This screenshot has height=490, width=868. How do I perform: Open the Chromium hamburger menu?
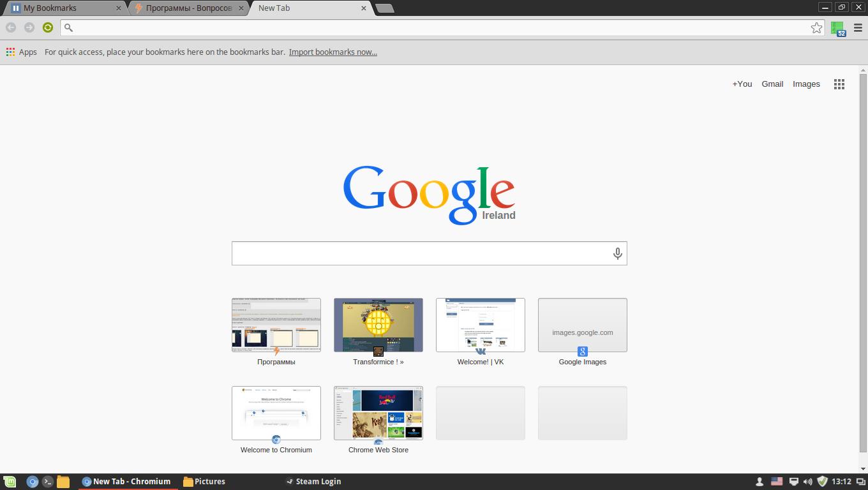click(x=858, y=27)
